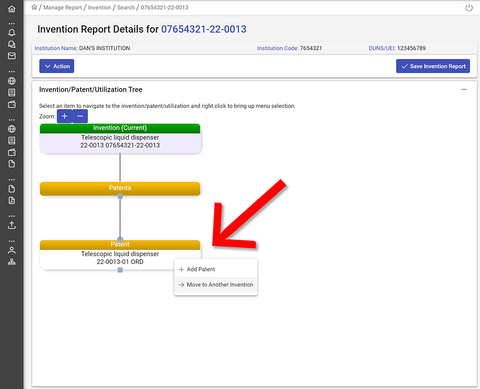The height and width of the screenshot is (389, 480).
Task: Zoom in the tree with plus button
Action: 65,116
